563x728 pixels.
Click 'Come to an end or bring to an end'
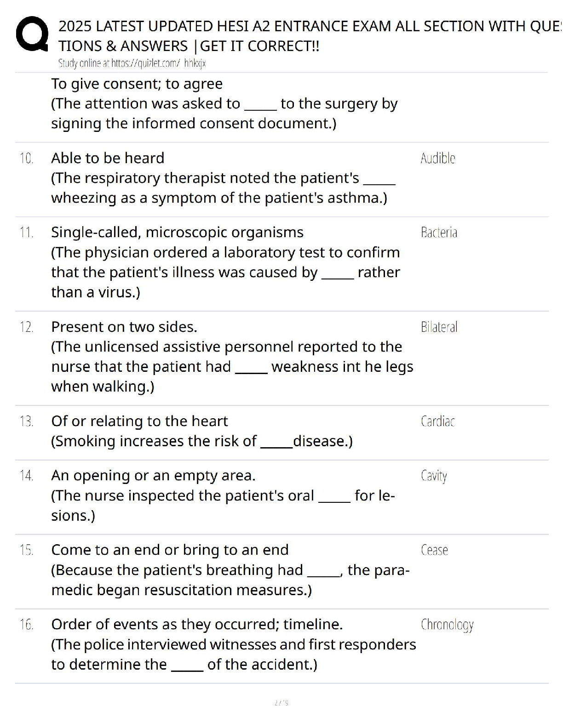point(170,550)
